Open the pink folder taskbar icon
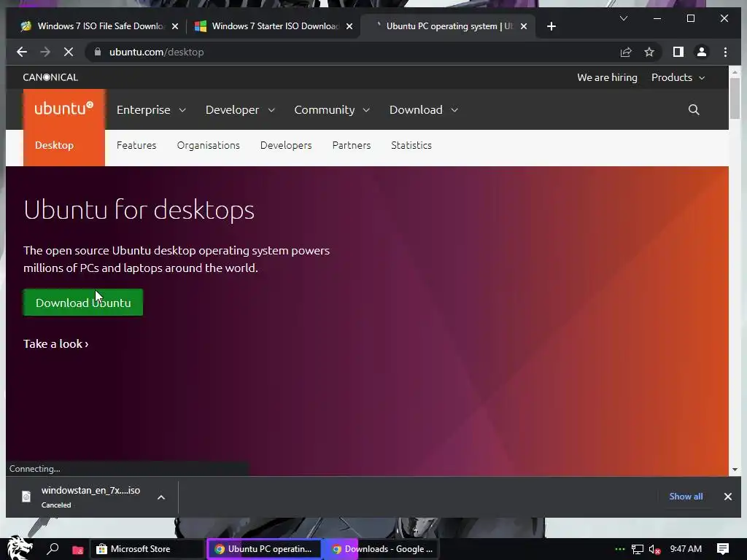The height and width of the screenshot is (560, 747). (77, 550)
